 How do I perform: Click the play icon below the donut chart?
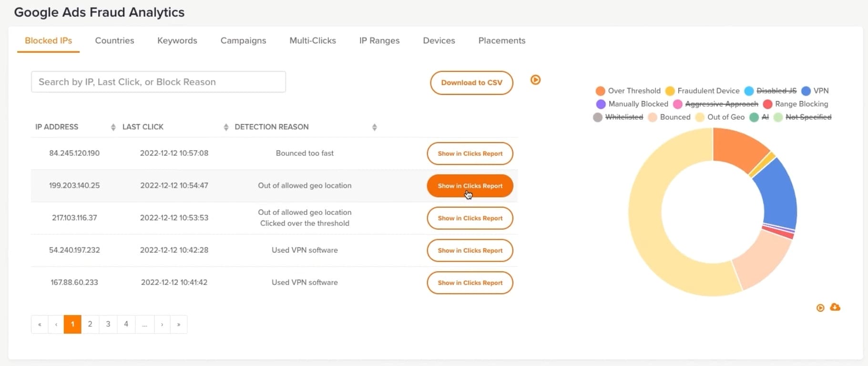point(820,308)
